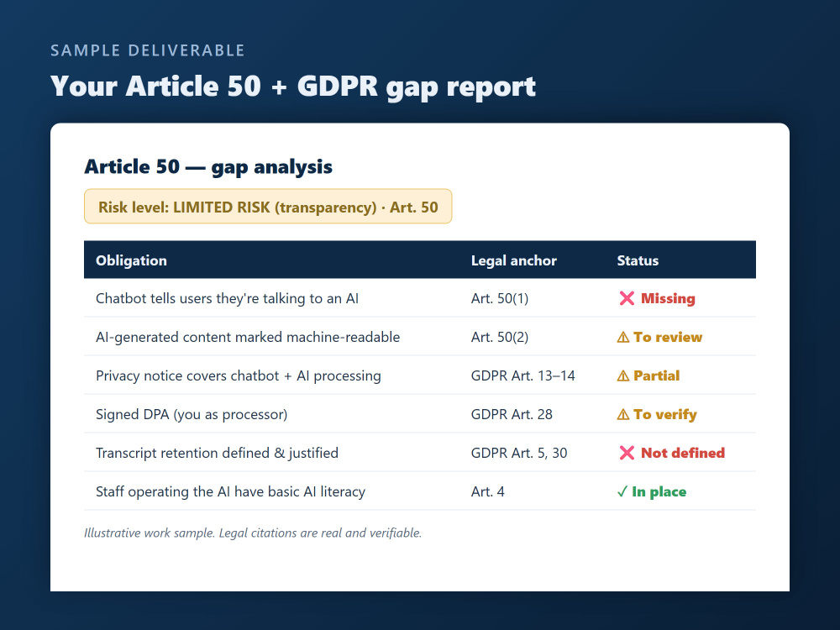Click the 'Art. 50(1)' legal anchor cell
840x630 pixels.
pos(499,298)
